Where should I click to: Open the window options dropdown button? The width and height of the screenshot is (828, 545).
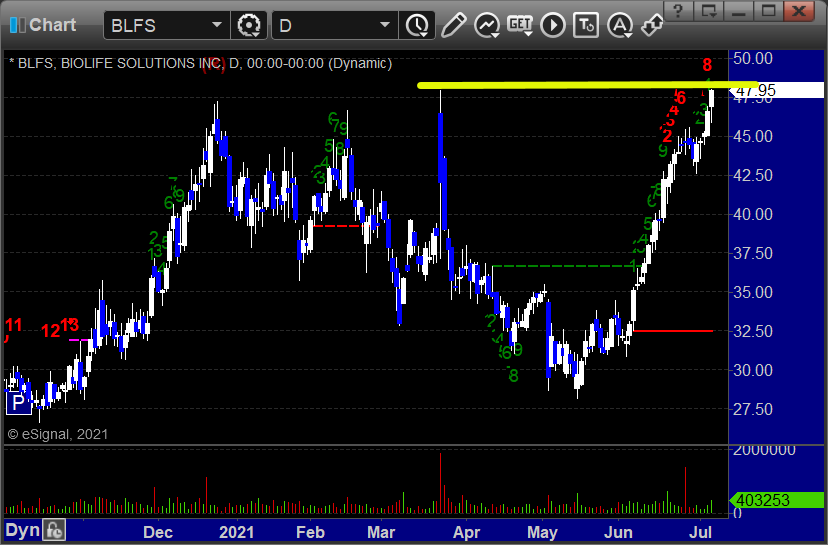(708, 11)
